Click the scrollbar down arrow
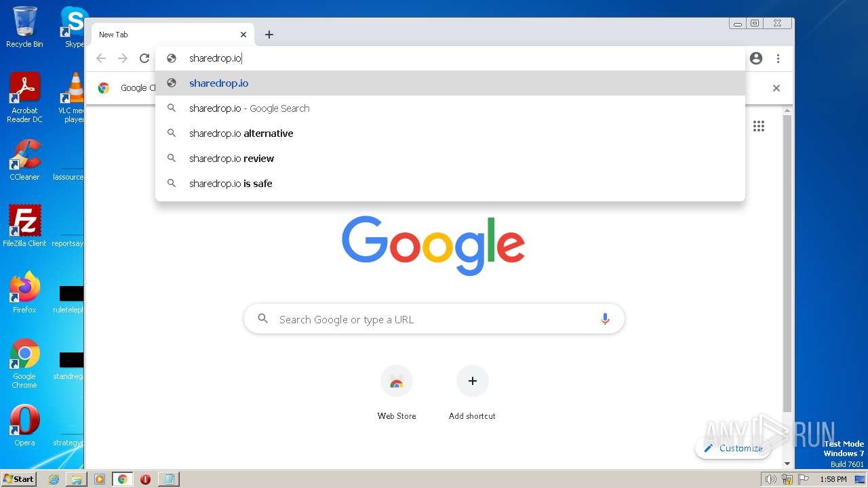868x488 pixels. pyautogui.click(x=787, y=464)
